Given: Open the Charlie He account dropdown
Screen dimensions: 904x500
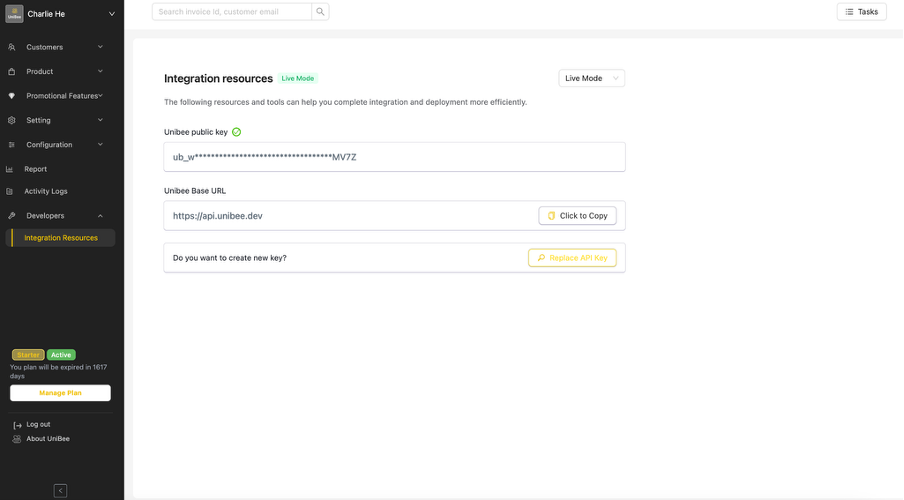Looking at the screenshot, I should point(112,14).
